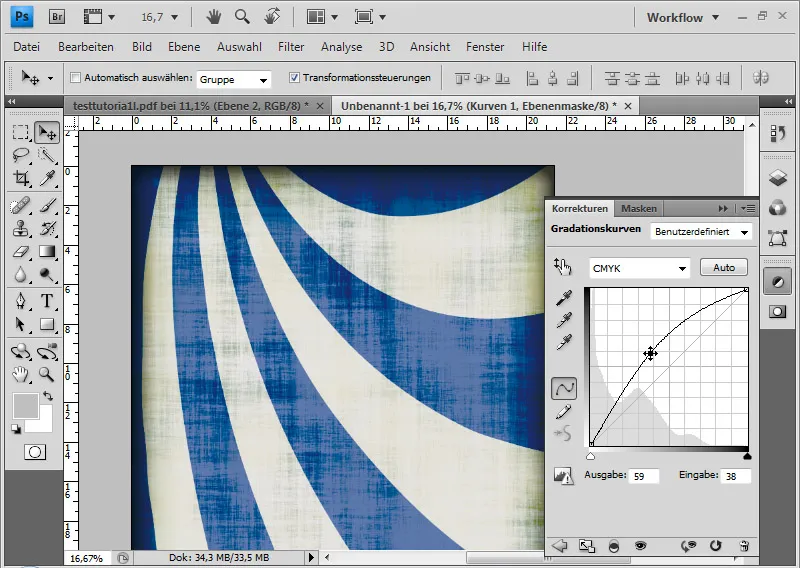Select the Pen tool
Screen dimensions: 800x568
[20, 301]
